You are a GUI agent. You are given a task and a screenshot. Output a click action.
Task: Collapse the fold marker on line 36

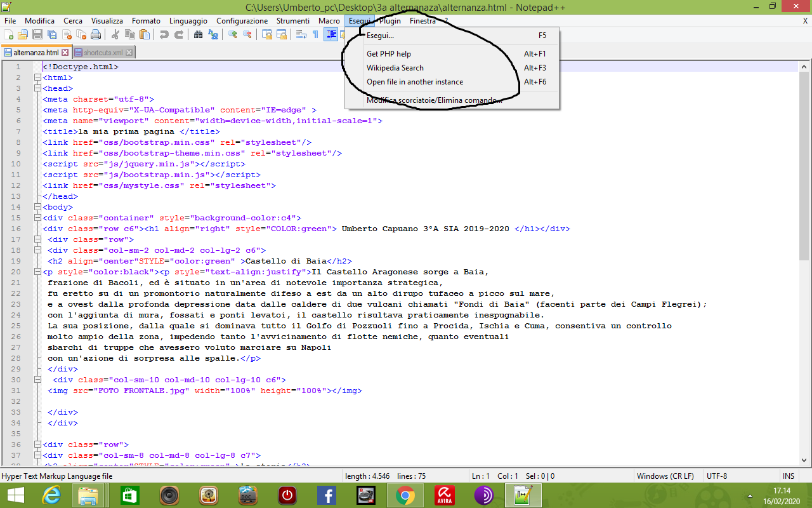click(x=37, y=444)
